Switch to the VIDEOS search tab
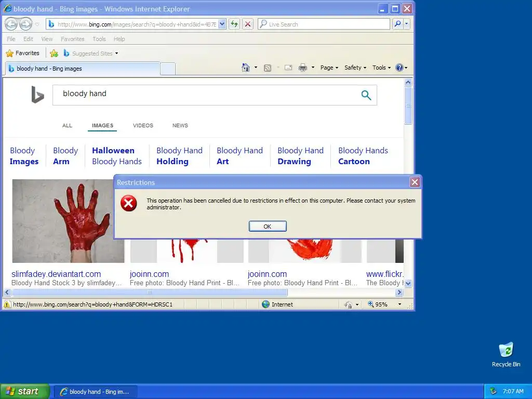The width and height of the screenshot is (532, 399). tap(143, 126)
